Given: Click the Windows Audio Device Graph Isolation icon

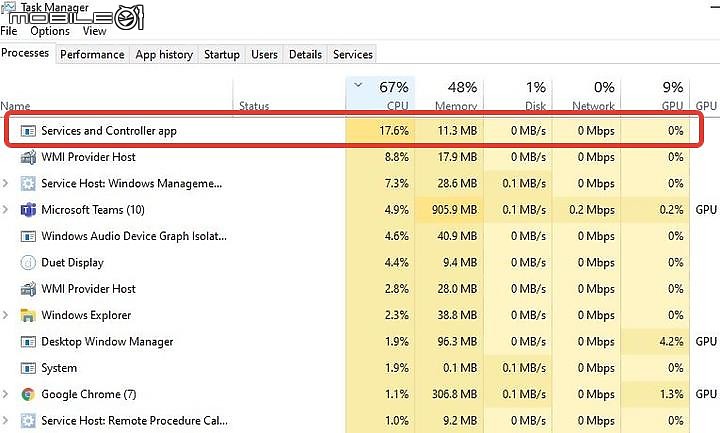Looking at the screenshot, I should click(28, 236).
